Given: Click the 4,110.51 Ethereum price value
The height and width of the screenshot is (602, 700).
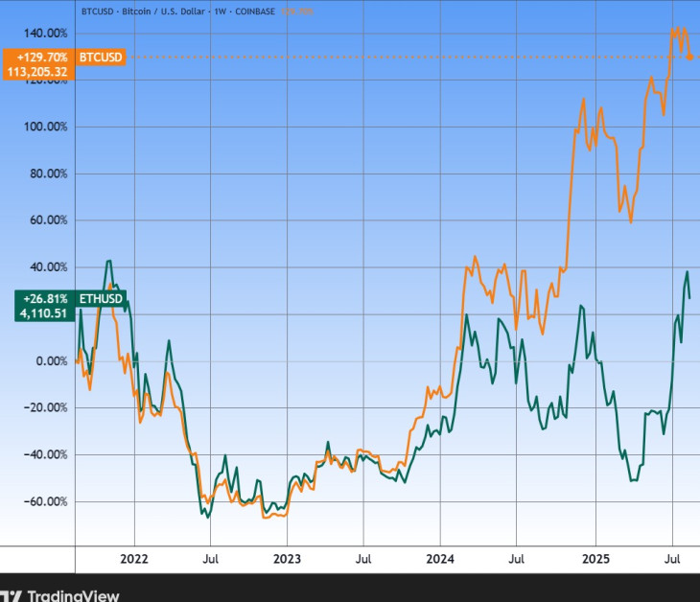Looking at the screenshot, I should click(43, 313).
